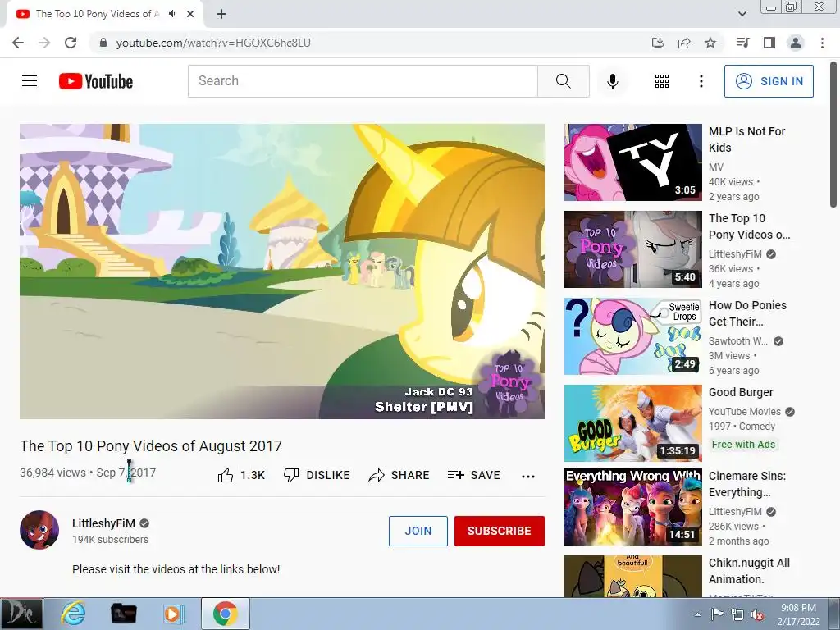This screenshot has height=630, width=840.
Task: Open Good Burger movie thumbnail
Action: [x=632, y=422]
